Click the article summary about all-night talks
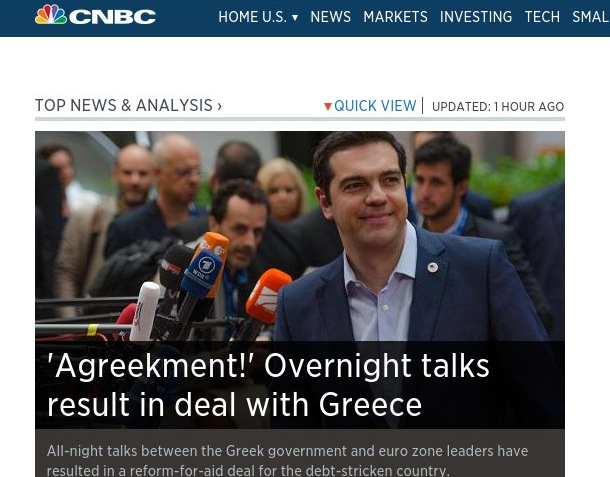Viewport: 610px width, 477px height. (287, 460)
